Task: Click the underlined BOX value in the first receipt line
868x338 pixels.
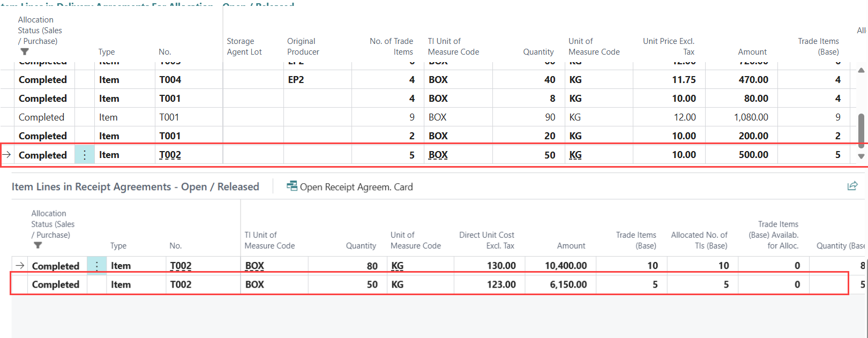Action: 255,266
